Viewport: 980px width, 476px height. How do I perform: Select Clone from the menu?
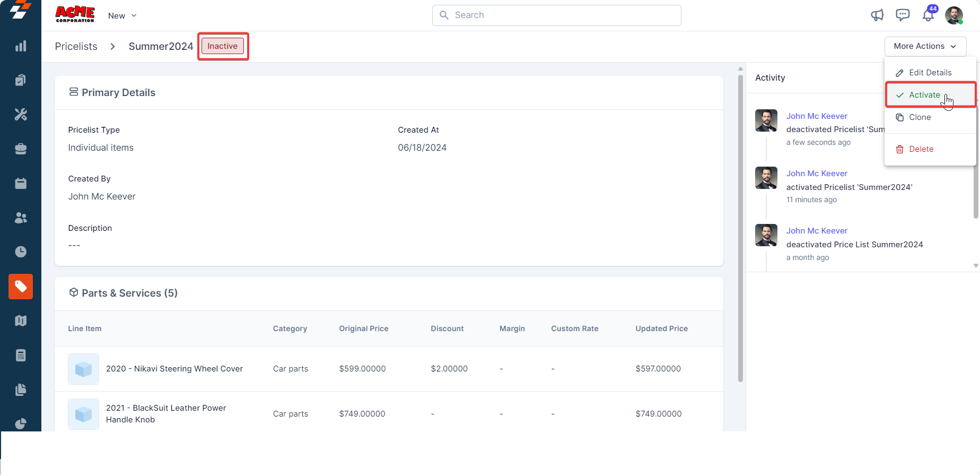tap(920, 117)
